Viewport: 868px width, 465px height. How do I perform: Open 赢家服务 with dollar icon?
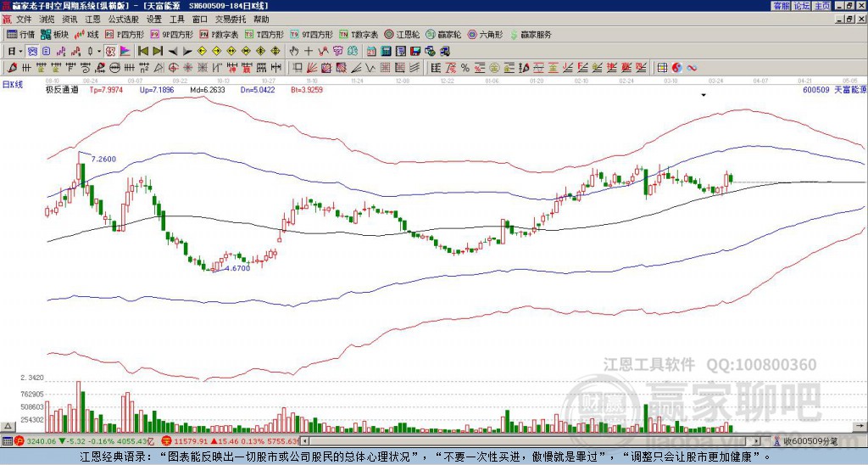531,34
